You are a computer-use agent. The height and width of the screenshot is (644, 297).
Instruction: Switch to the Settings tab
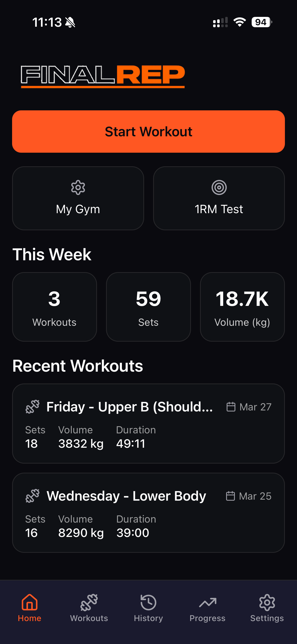(x=267, y=607)
